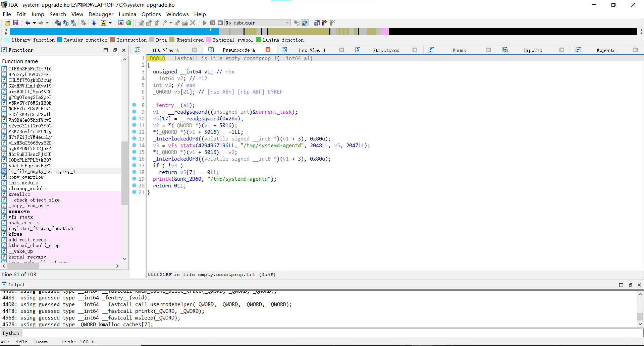644x346 pixels.
Task: Close the Output panel
Action: 639,285
